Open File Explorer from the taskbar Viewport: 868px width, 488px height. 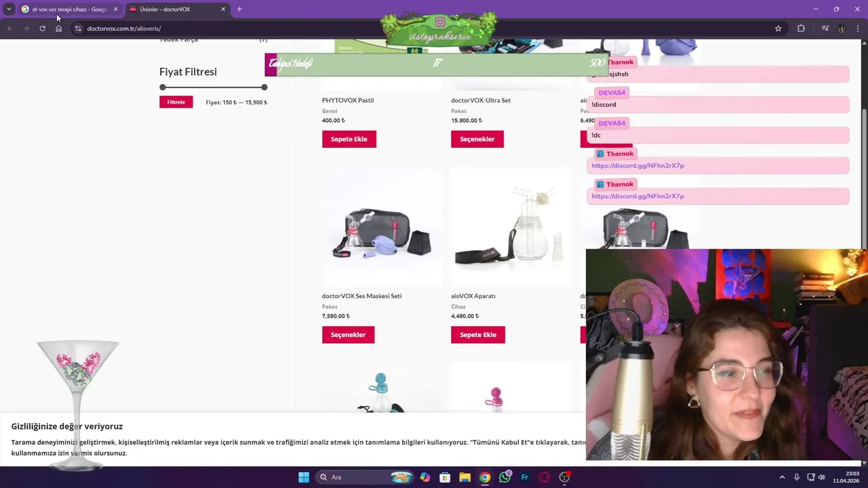(465, 477)
